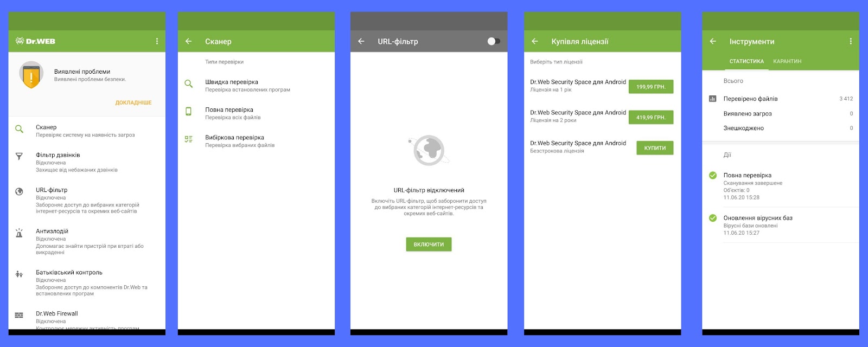
Task: Click green check icon beside Повна перевірка action
Action: (x=713, y=175)
